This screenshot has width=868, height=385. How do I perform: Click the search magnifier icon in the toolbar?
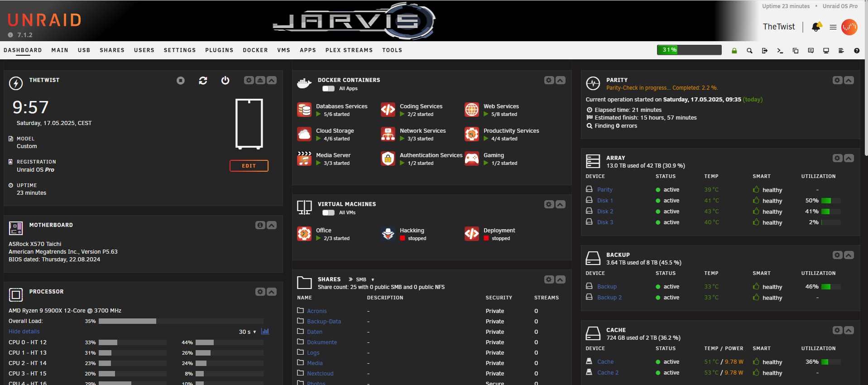(x=749, y=51)
